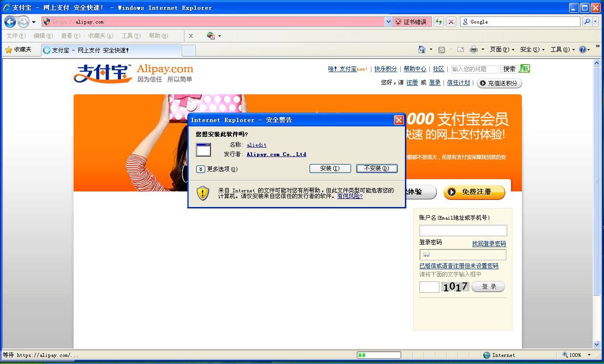The width and height of the screenshot is (604, 364).
Task: Click the 注册 link in page header
Action: [412, 83]
